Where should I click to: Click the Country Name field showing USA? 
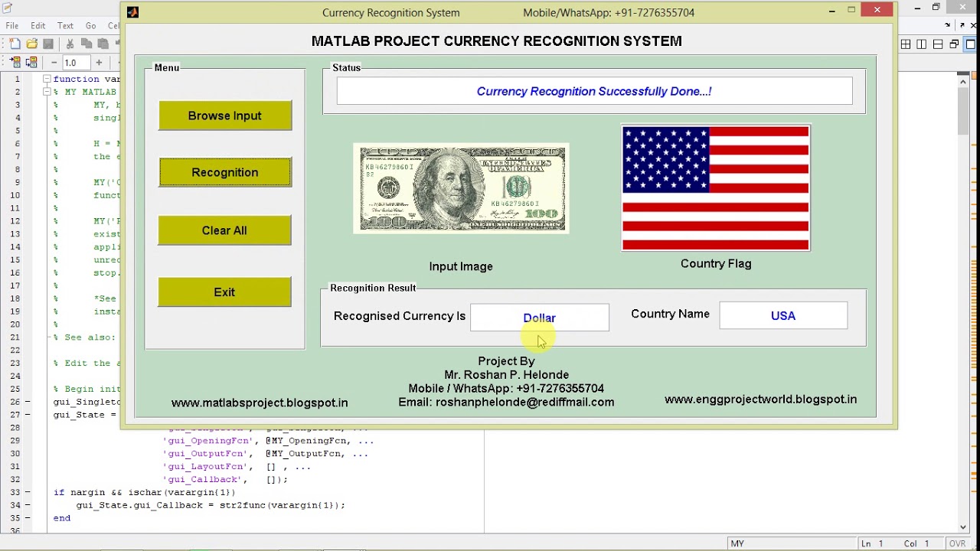click(783, 315)
